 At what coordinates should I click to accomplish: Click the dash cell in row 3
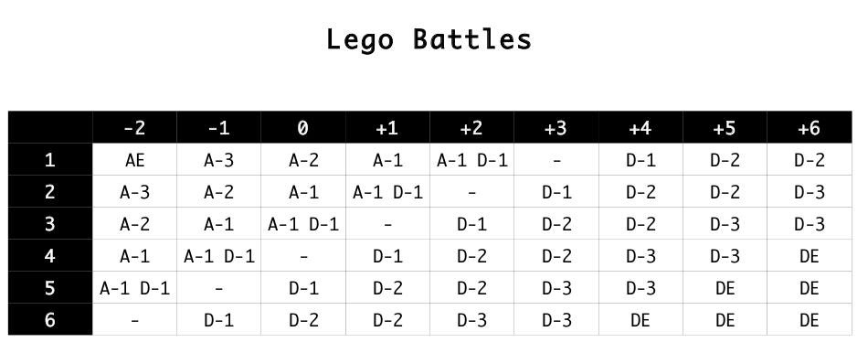(x=387, y=224)
